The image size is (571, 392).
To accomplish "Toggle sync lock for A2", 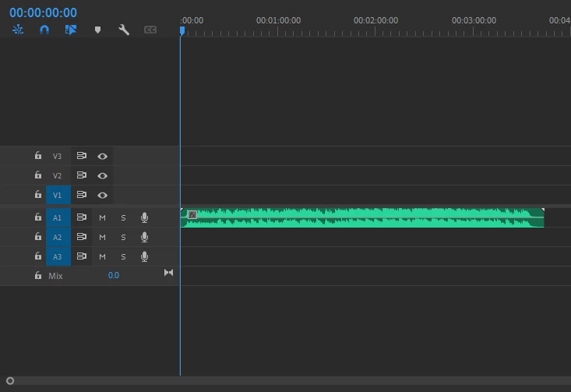I will tap(82, 237).
